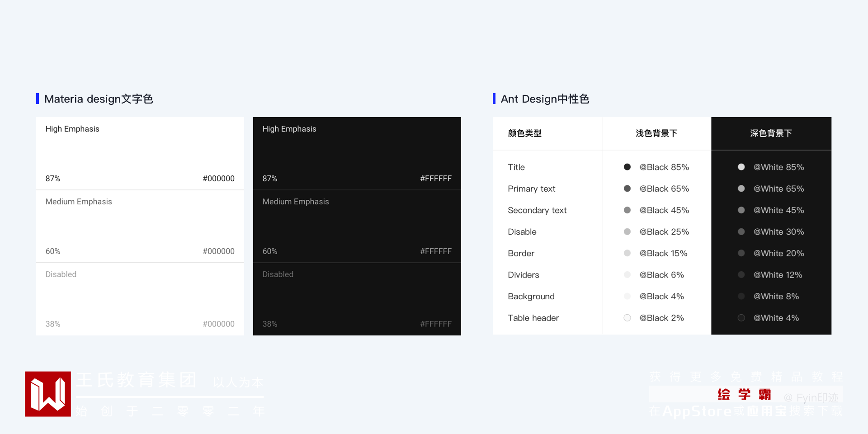Viewport: 868px width, 434px height.
Task: Select "#000000" in the Disabled row
Action: point(219,324)
